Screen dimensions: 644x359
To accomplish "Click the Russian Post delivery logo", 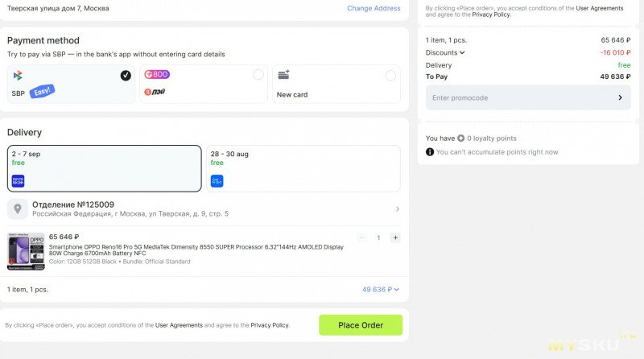I will 18,181.
